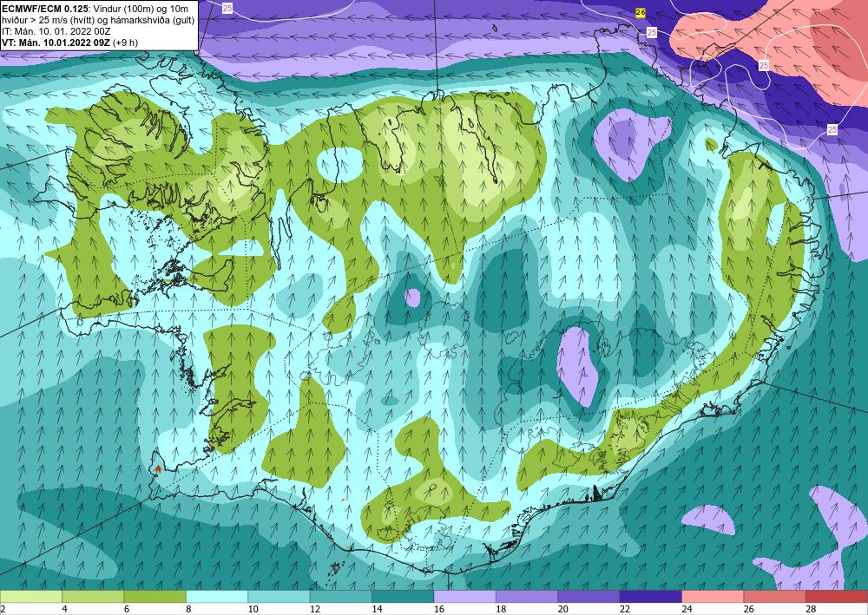Viewport: 868px width, 615px height.
Task: Click the legend scale value "12"
Action: point(315,609)
